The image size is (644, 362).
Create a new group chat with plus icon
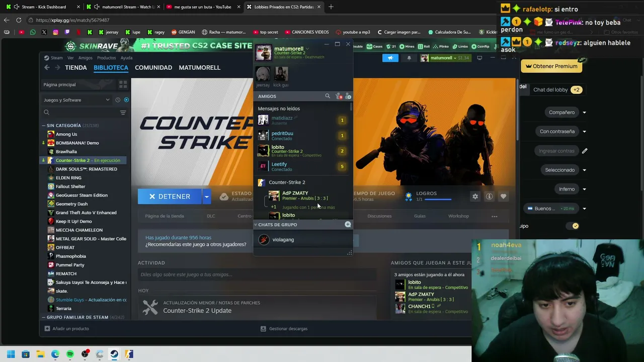pos(348,225)
